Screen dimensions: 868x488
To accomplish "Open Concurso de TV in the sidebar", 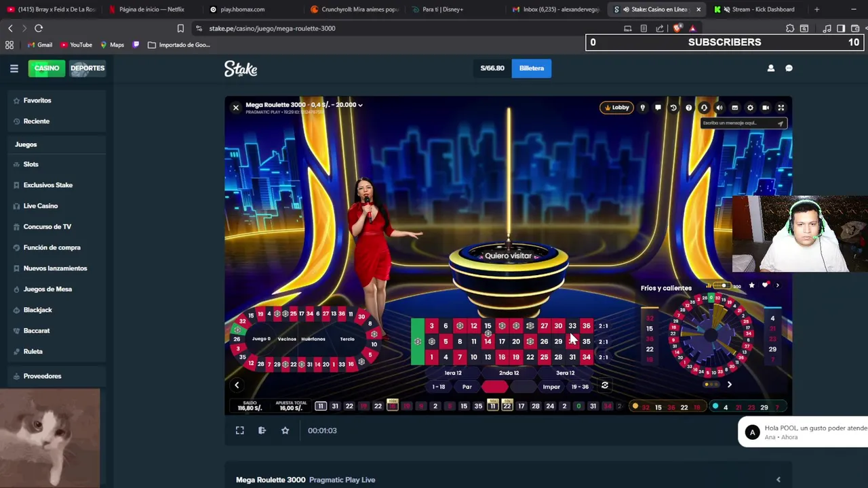I will [x=56, y=226].
